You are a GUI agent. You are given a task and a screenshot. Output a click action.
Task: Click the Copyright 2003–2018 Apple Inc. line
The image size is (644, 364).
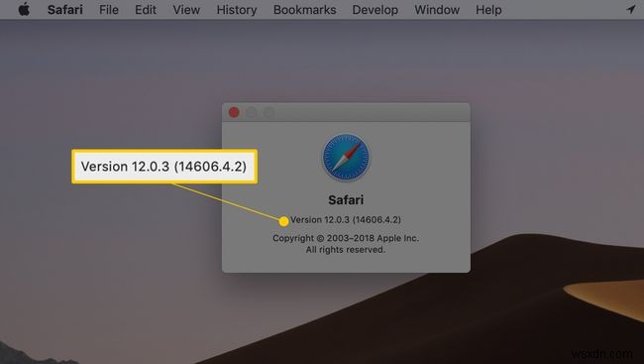[x=346, y=238]
